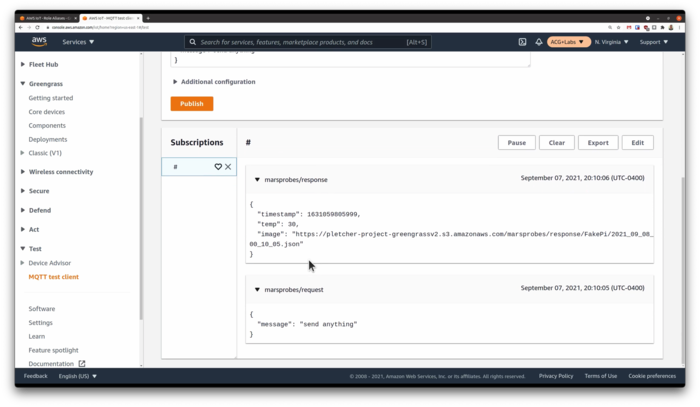700x407 pixels.
Task: Remove the # subscription with X icon
Action: (228, 166)
